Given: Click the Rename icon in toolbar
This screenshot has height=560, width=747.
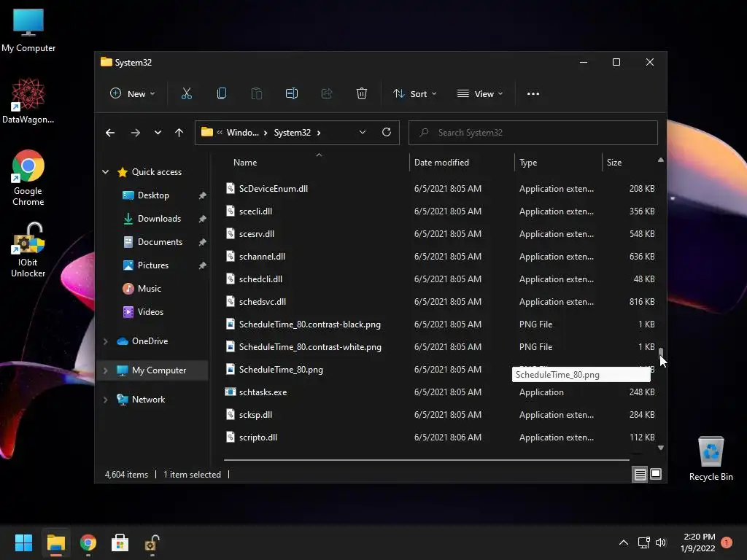Looking at the screenshot, I should point(292,93).
